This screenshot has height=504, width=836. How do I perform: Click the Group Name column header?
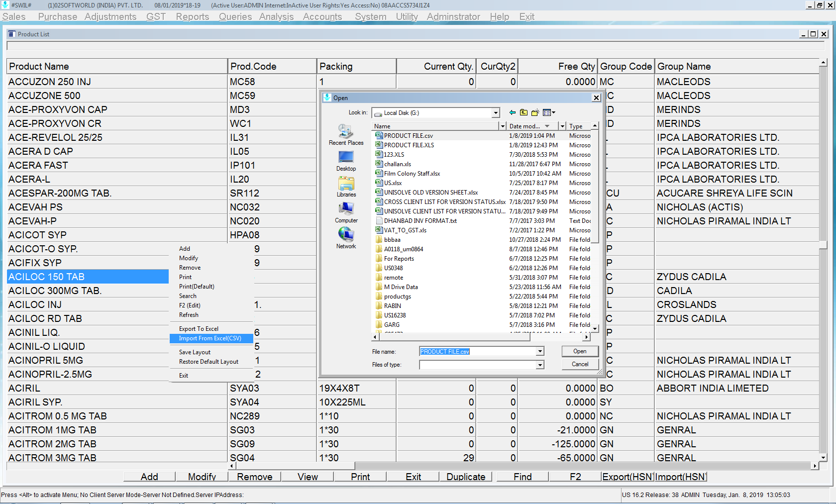[x=737, y=66]
